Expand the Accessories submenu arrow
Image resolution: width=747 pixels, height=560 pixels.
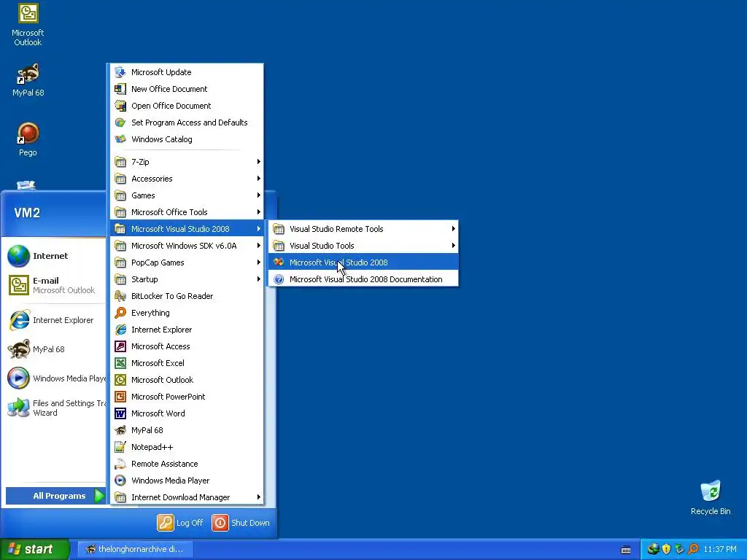(x=259, y=179)
